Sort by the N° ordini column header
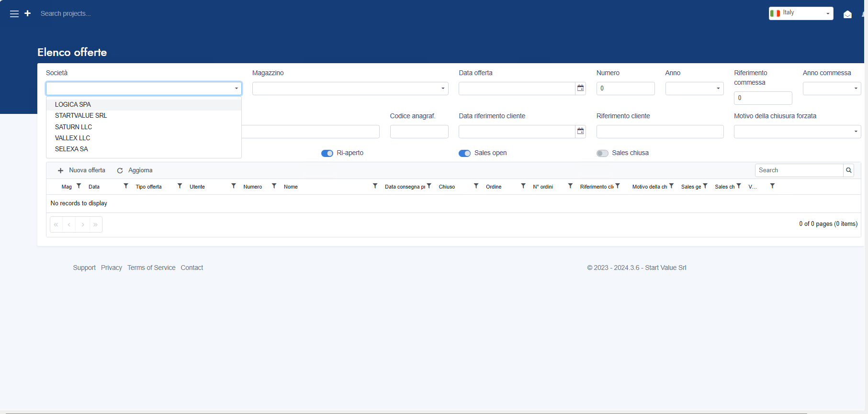Image resolution: width=868 pixels, height=414 pixels. coord(543,187)
